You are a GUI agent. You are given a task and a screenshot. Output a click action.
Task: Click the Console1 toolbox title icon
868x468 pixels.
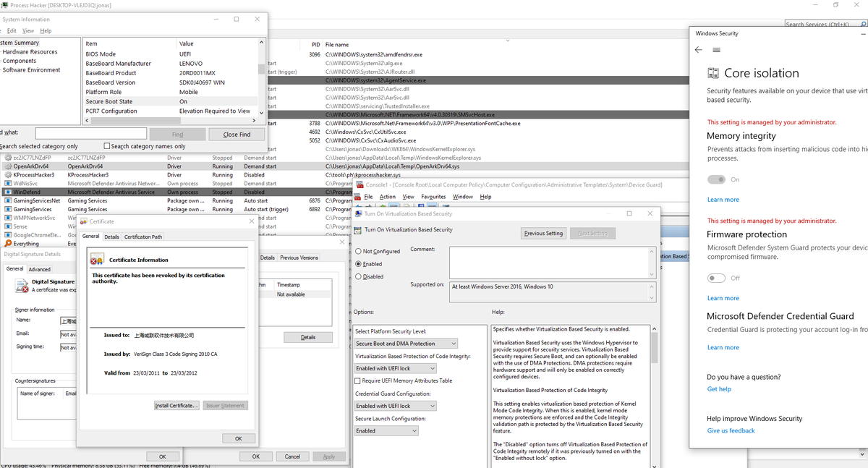click(x=361, y=185)
